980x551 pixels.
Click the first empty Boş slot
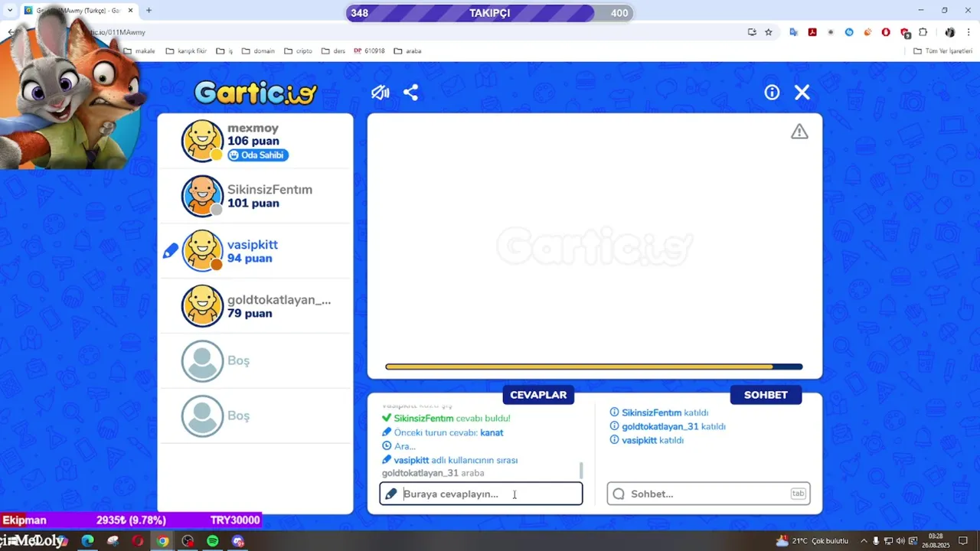[255, 361]
